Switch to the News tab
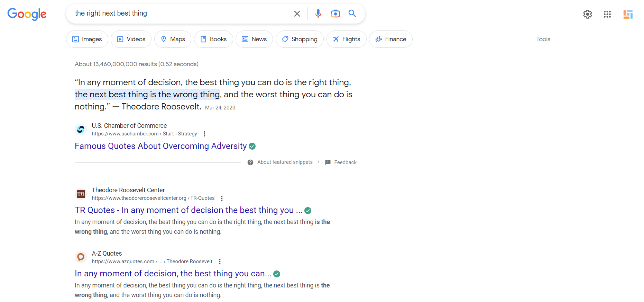The image size is (644, 302). click(x=254, y=39)
